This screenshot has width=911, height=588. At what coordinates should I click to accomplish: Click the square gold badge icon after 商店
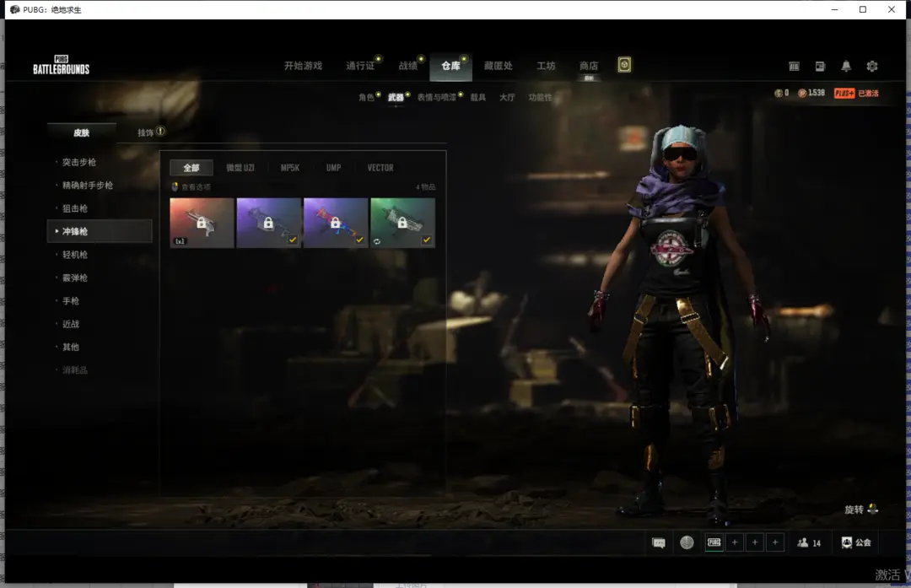[624, 64]
